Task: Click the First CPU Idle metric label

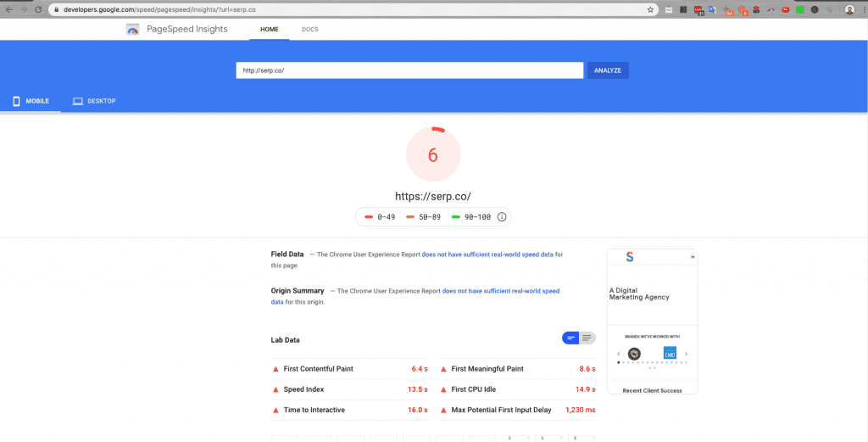Action: pyautogui.click(x=473, y=389)
